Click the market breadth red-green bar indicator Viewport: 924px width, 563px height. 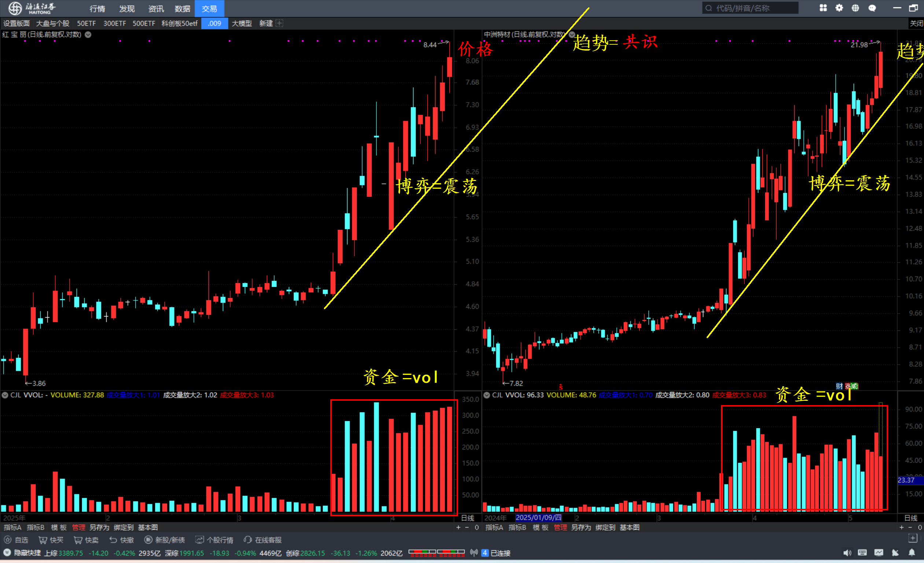pyautogui.click(x=437, y=553)
